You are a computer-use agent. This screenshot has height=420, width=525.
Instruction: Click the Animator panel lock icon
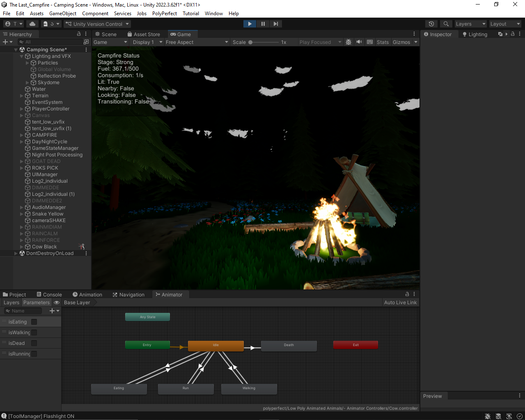(x=407, y=294)
